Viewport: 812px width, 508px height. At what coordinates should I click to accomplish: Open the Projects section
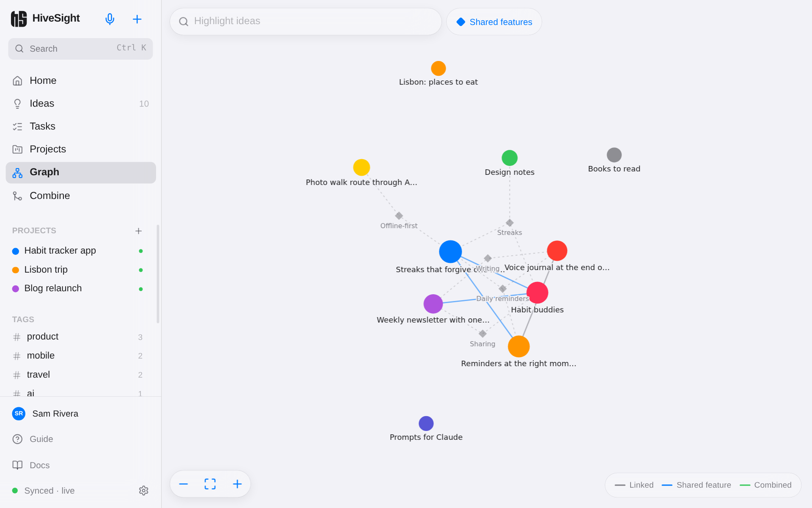click(x=81, y=149)
